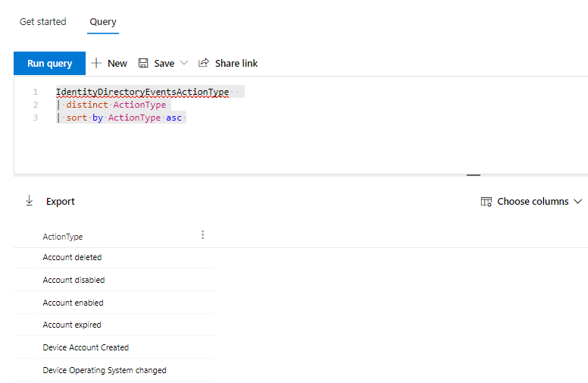Select the Query tab

point(103,21)
